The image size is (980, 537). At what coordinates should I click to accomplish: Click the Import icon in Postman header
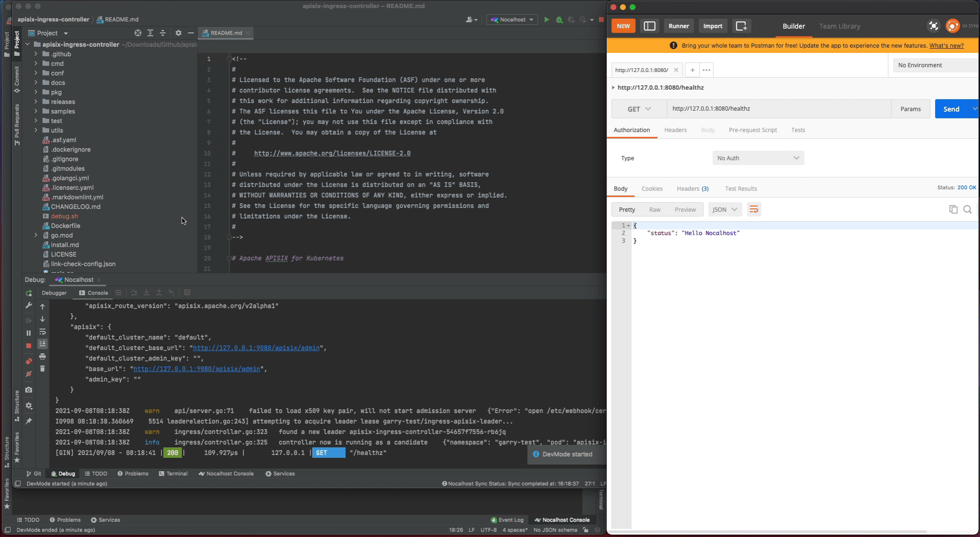tap(712, 26)
